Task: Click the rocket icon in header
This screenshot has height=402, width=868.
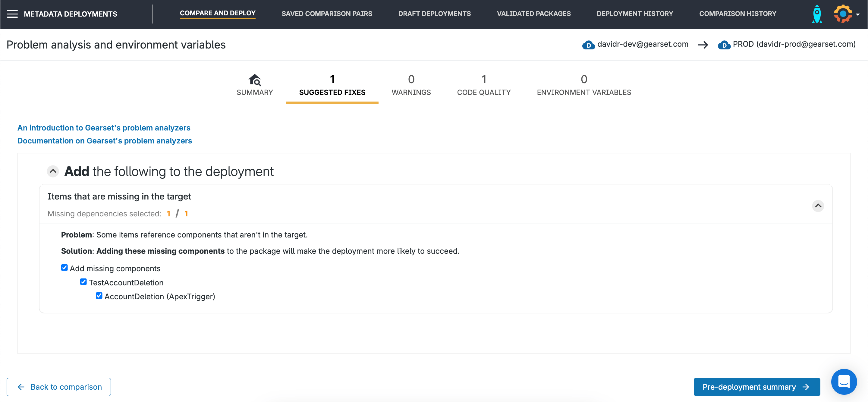Action: click(x=817, y=14)
